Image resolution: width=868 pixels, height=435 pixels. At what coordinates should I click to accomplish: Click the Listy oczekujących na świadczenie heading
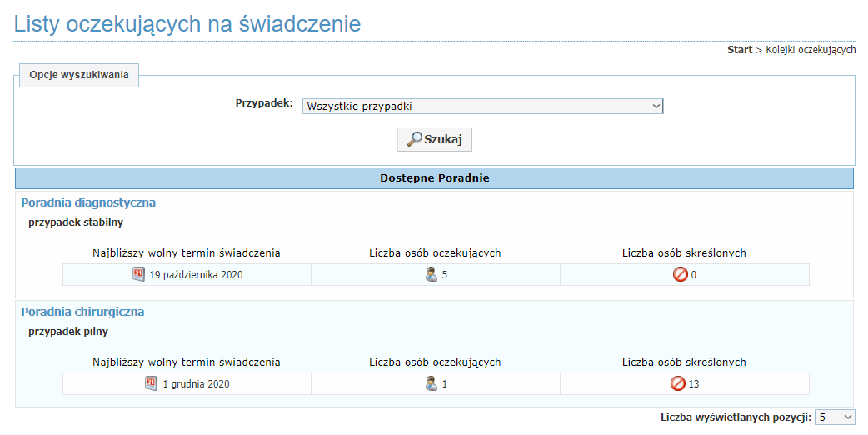coord(187,23)
